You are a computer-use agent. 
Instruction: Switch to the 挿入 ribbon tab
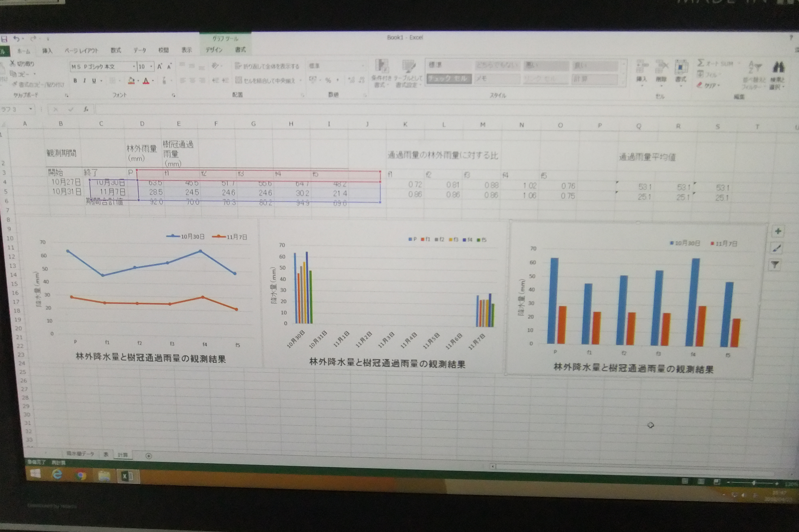point(47,51)
